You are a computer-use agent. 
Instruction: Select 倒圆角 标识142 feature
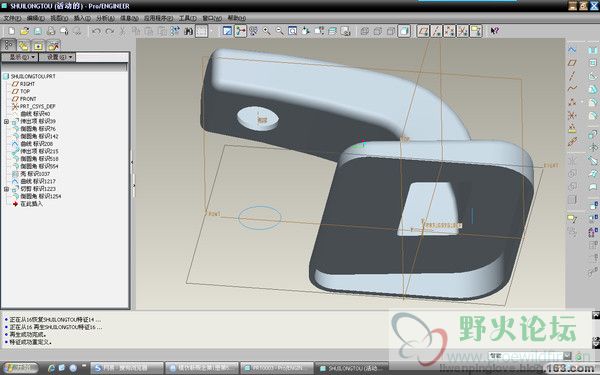point(39,136)
